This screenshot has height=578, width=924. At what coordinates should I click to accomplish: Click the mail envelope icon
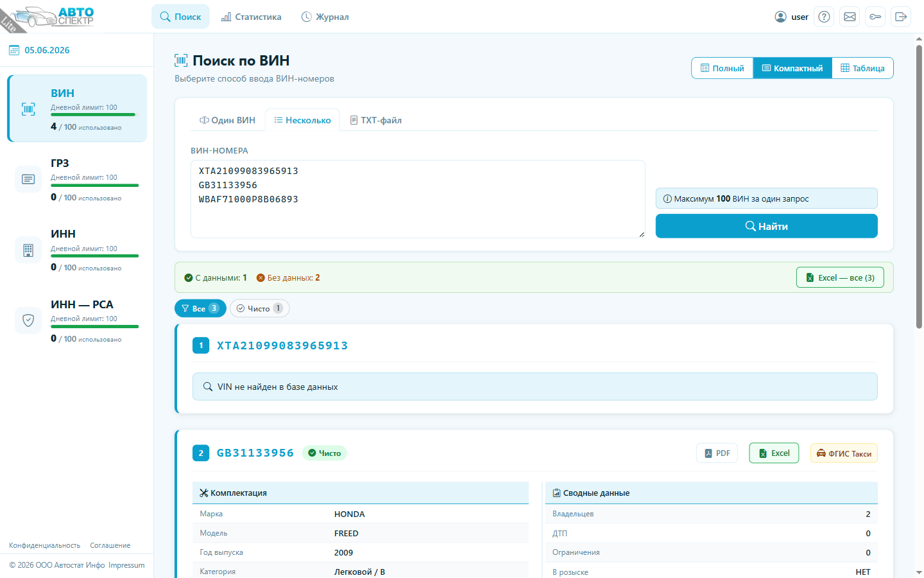click(x=850, y=17)
